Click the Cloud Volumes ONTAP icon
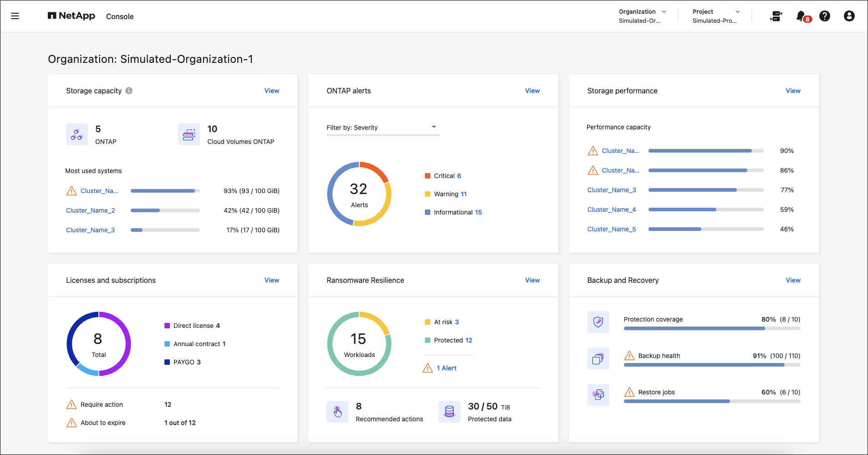868x455 pixels. (189, 134)
